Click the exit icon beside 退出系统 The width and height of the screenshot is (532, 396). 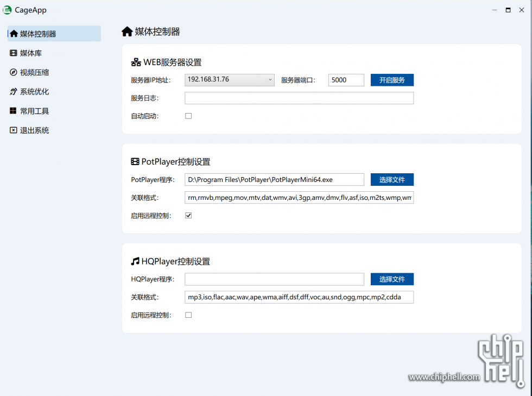point(13,130)
